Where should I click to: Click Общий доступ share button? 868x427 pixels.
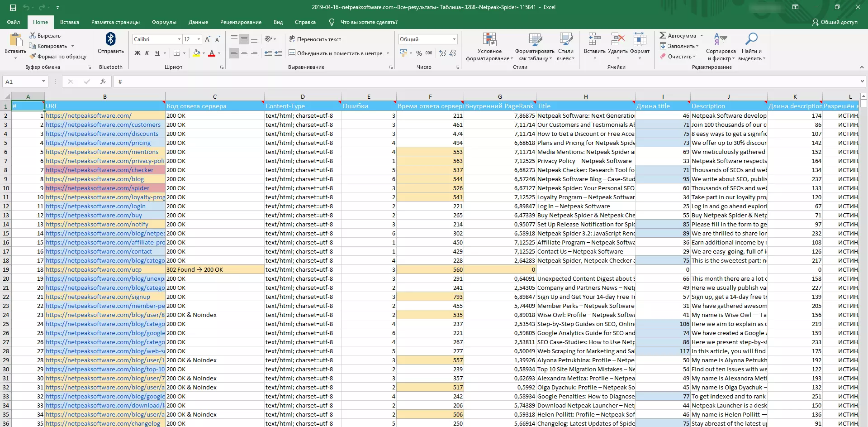tap(835, 22)
